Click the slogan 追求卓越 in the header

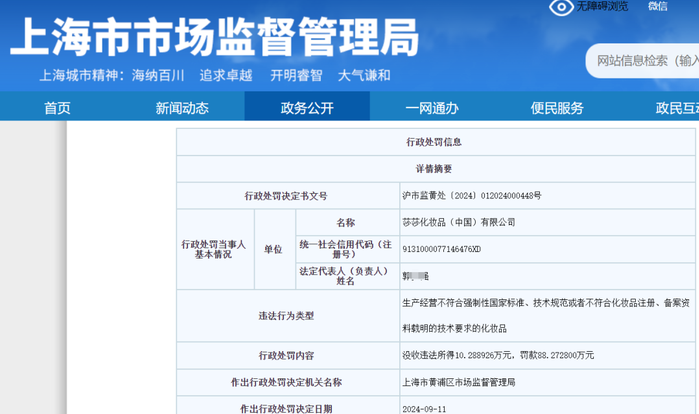226,75
